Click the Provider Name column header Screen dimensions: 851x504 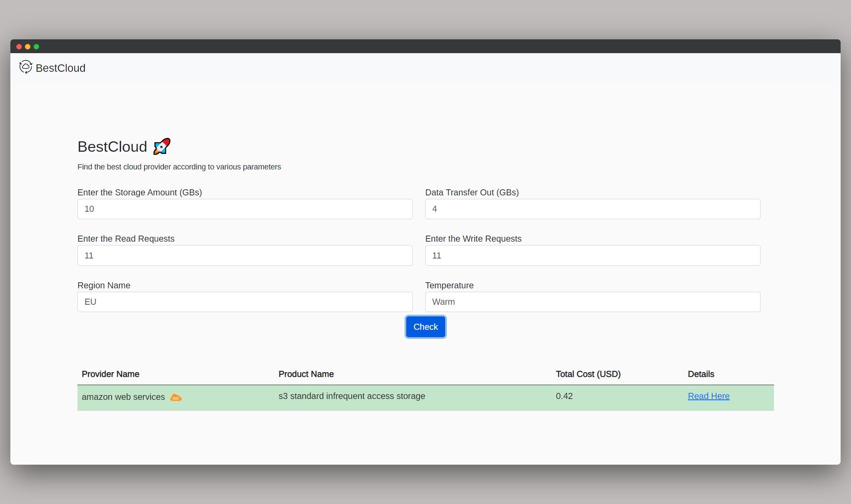tap(110, 374)
